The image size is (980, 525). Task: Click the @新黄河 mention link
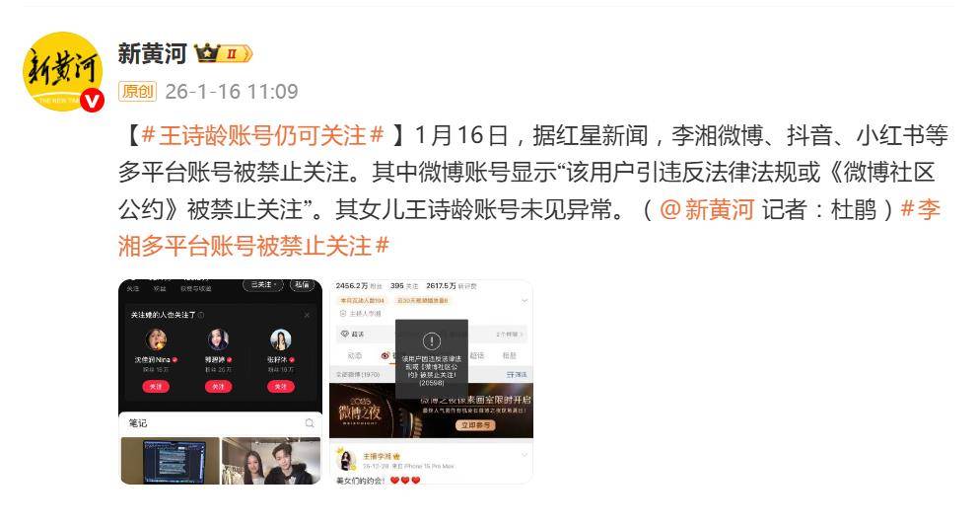point(707,209)
